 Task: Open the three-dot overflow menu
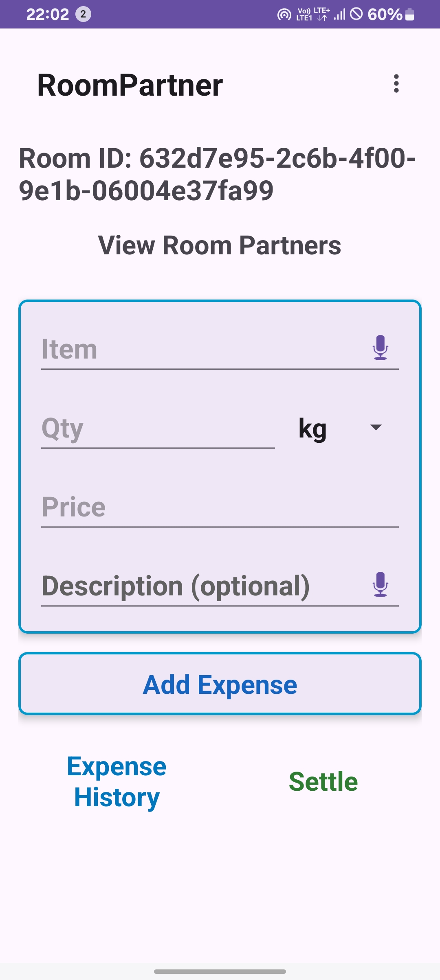pyautogui.click(x=396, y=84)
